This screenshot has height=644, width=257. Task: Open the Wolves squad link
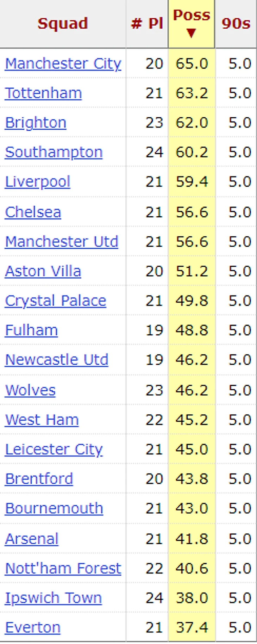pyautogui.click(x=30, y=390)
